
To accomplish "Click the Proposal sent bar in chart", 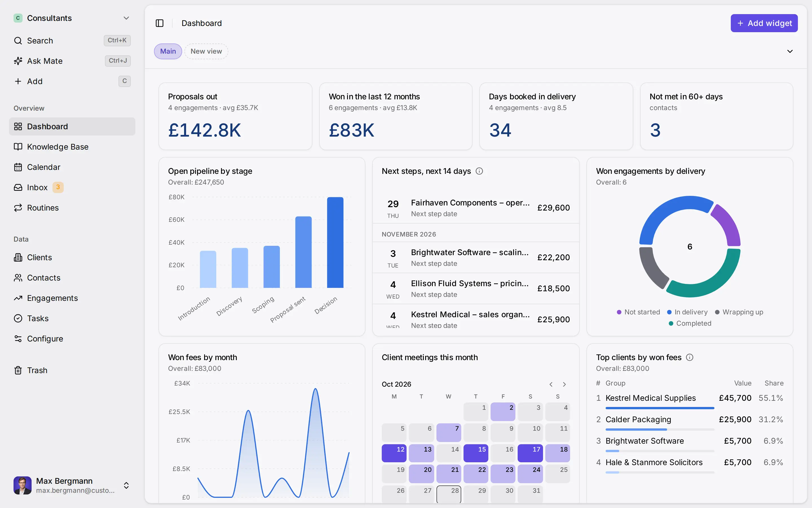I will 303,252.
